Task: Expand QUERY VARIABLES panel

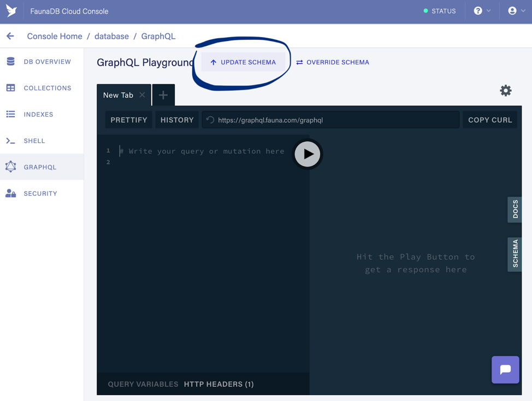Action: point(143,384)
